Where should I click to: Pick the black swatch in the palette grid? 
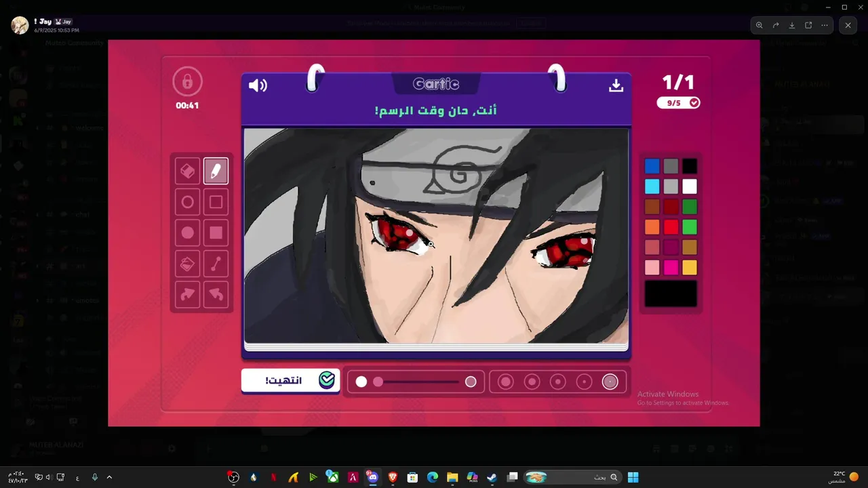point(690,166)
